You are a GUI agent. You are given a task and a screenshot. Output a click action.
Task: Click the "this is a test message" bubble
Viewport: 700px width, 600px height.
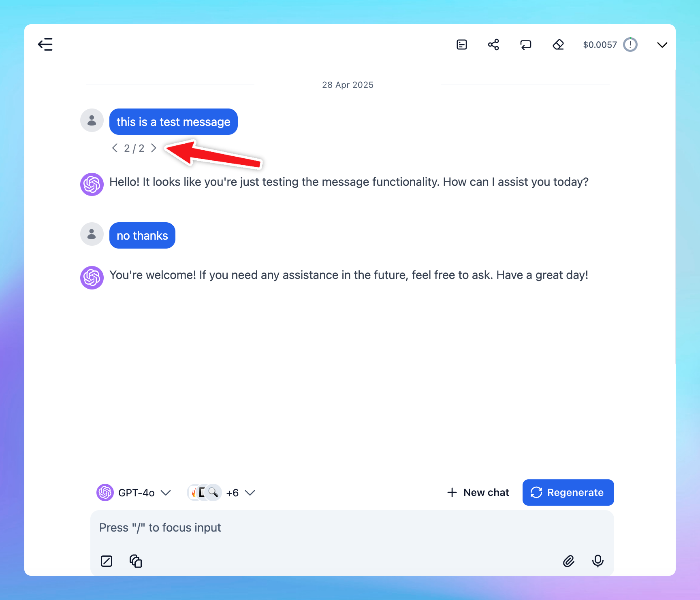tap(173, 122)
